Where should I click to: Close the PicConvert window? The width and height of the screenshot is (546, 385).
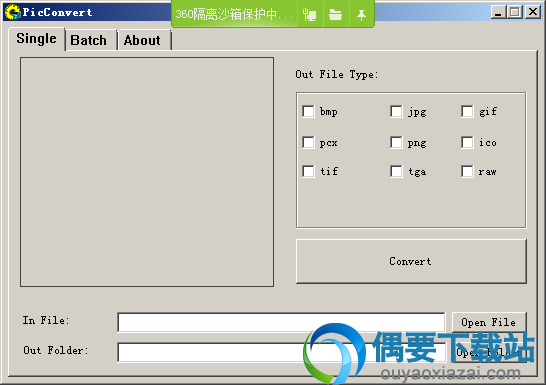tap(533, 12)
